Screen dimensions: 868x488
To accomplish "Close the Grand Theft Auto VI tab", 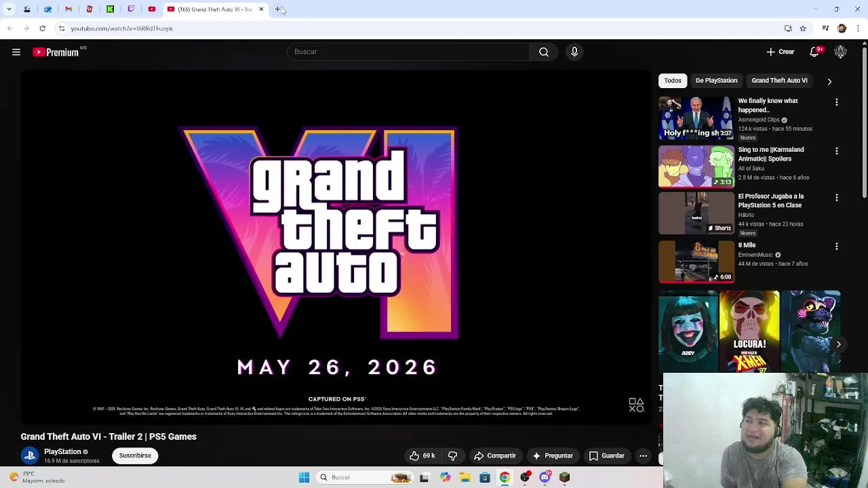I will 261,9.
